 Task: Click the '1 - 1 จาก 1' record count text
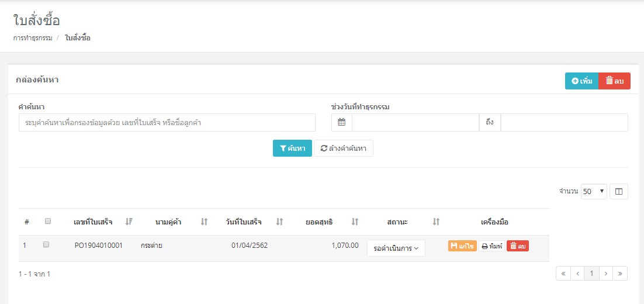[x=34, y=274]
